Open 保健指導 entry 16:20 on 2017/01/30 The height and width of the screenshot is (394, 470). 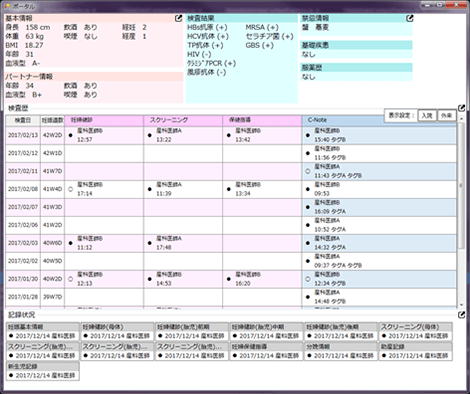pyautogui.click(x=262, y=279)
